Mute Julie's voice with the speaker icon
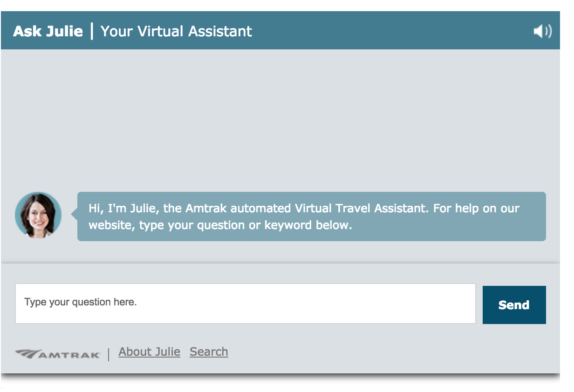This screenshot has width=574, height=392. tap(542, 31)
